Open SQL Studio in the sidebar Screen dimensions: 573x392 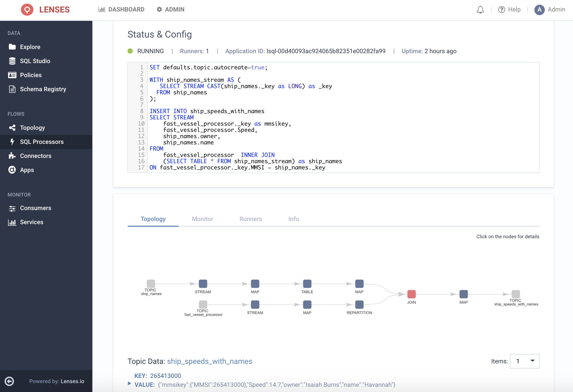[x=46, y=61]
